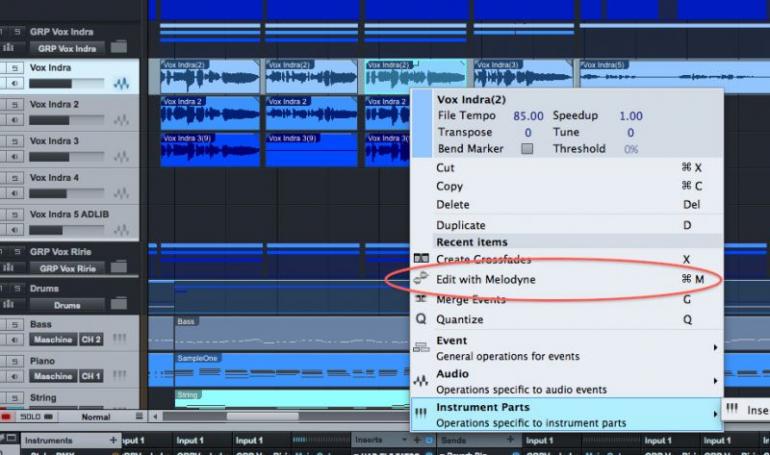Screen dimensions: 770x455
Task: Select Quantize menu entry
Action: [x=567, y=320]
